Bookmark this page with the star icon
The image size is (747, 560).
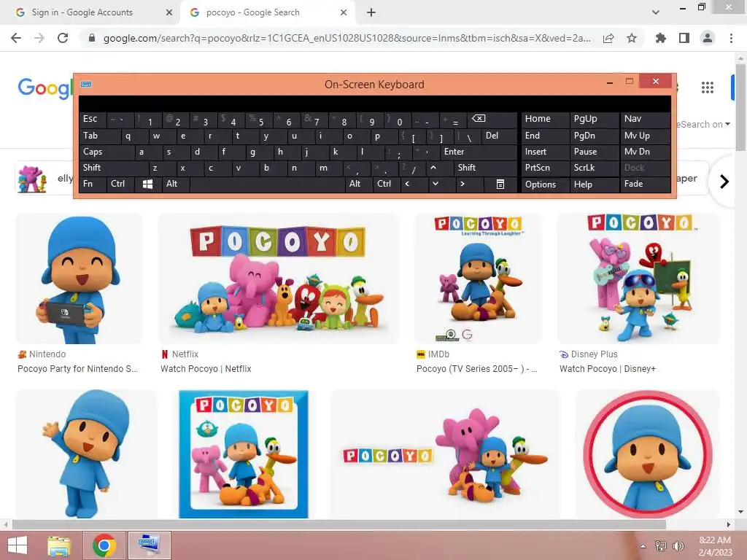pyautogui.click(x=632, y=38)
